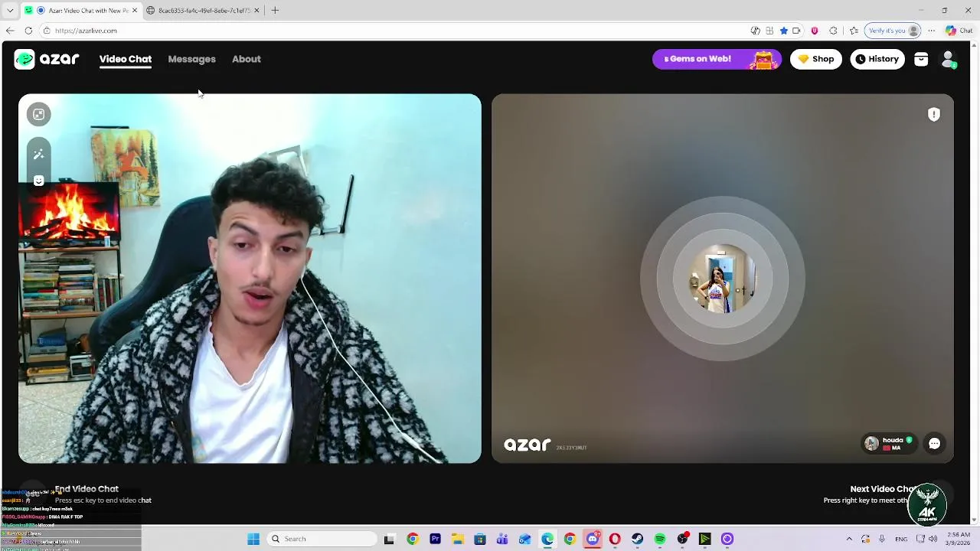The image size is (980, 551).
Task: Click houda's profile badge
Action: point(889,443)
